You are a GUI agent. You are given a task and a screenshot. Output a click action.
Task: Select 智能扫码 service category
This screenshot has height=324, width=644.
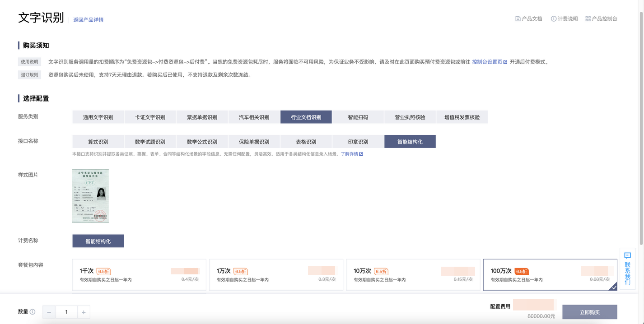(358, 117)
